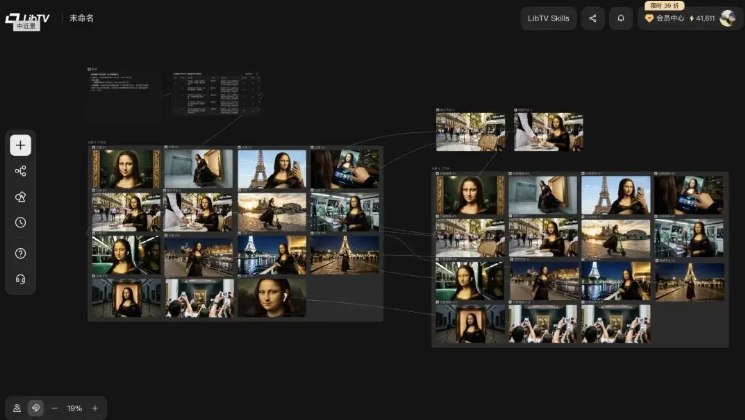The height and width of the screenshot is (420, 745).
Task: Select the standalone Mona Lisa with waiter thumbnail
Action: point(548,132)
